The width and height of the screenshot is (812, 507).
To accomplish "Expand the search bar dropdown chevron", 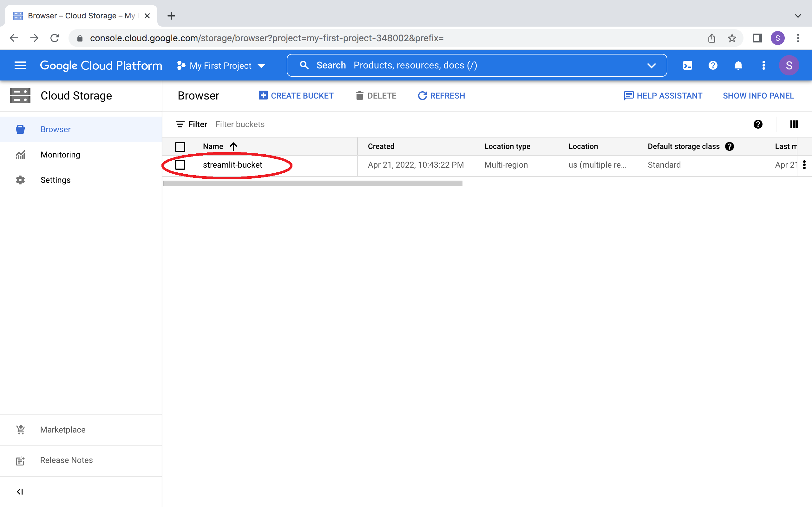I will pyautogui.click(x=651, y=65).
